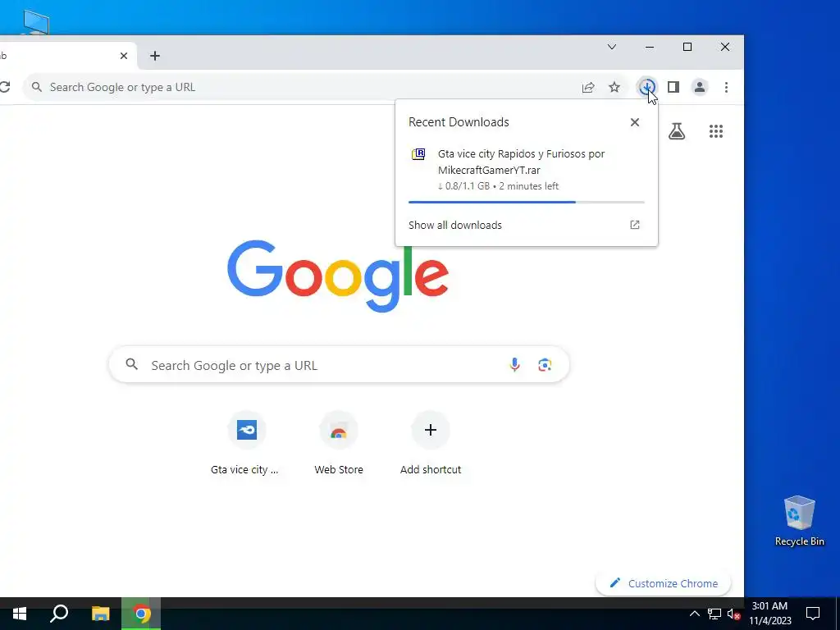The height and width of the screenshot is (630, 840).
Task: Select the Recycle Bin desktop icon
Action: click(799, 521)
